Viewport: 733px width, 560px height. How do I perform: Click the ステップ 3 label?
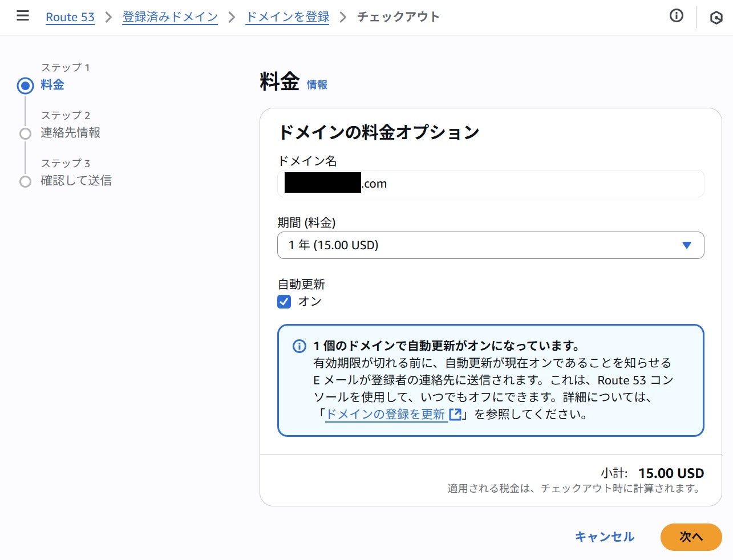pos(65,164)
